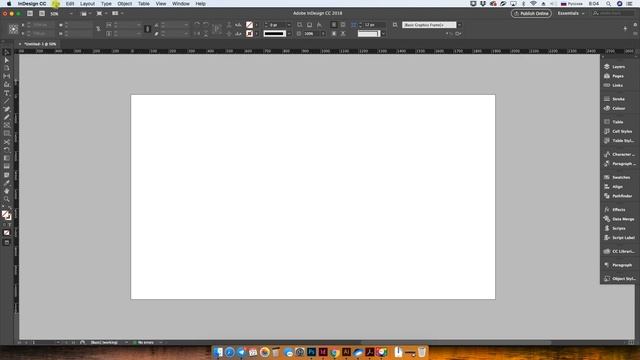The width and height of the screenshot is (640, 360).
Task: Open the Table menu
Action: tap(143, 4)
